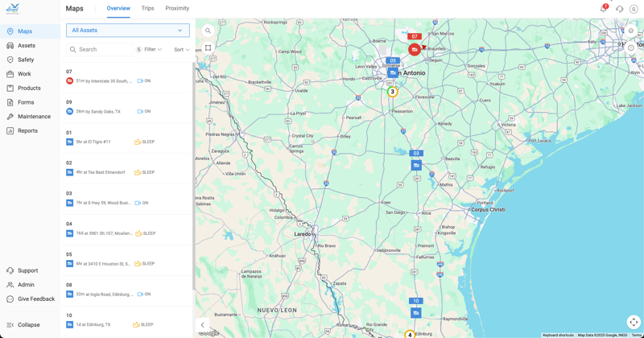Open the user profile avatar

[634, 9]
